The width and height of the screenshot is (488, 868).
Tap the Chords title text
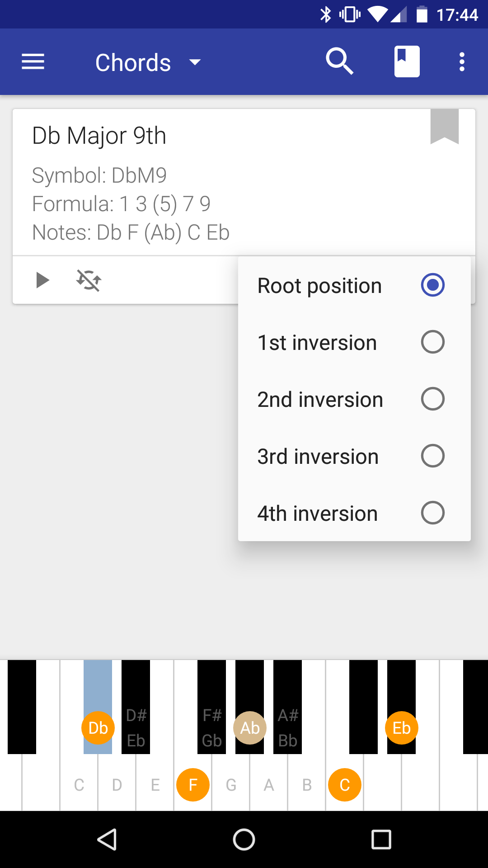click(133, 62)
